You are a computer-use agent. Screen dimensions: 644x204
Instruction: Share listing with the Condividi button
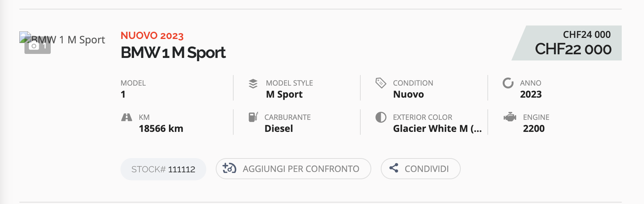421,169
